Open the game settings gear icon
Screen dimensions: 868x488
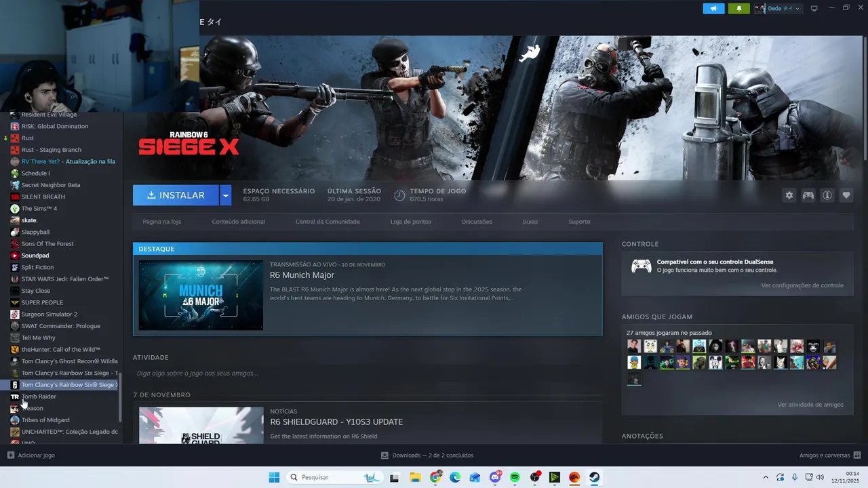pos(789,195)
